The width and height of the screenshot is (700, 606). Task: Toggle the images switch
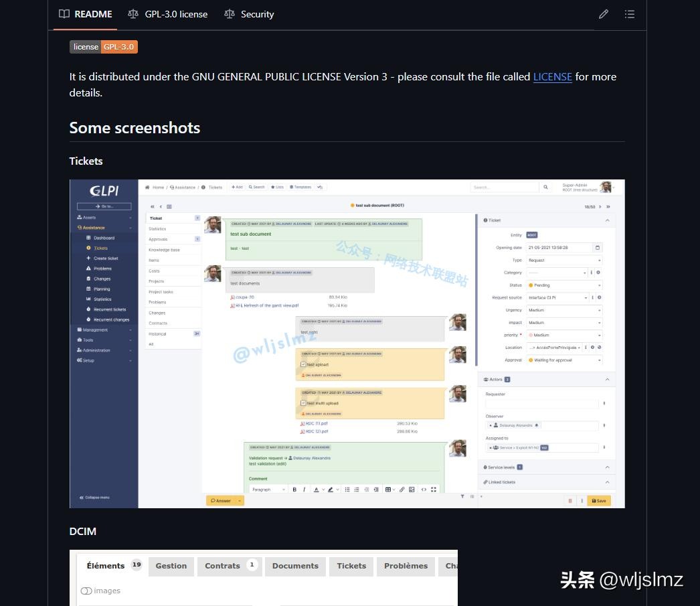(x=86, y=591)
